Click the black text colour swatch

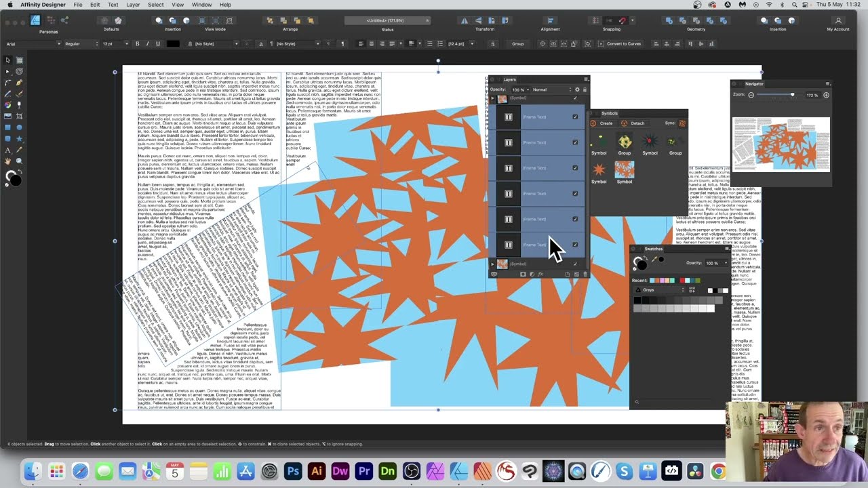(174, 44)
